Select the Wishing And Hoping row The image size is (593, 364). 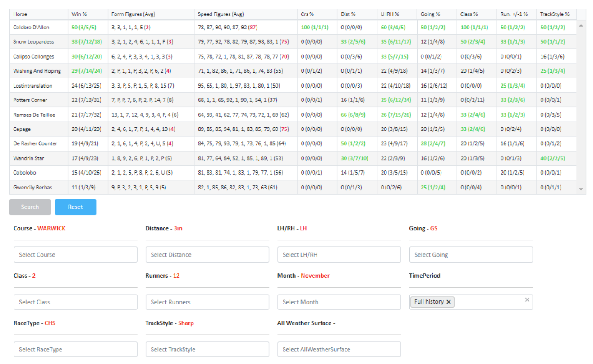[293, 71]
